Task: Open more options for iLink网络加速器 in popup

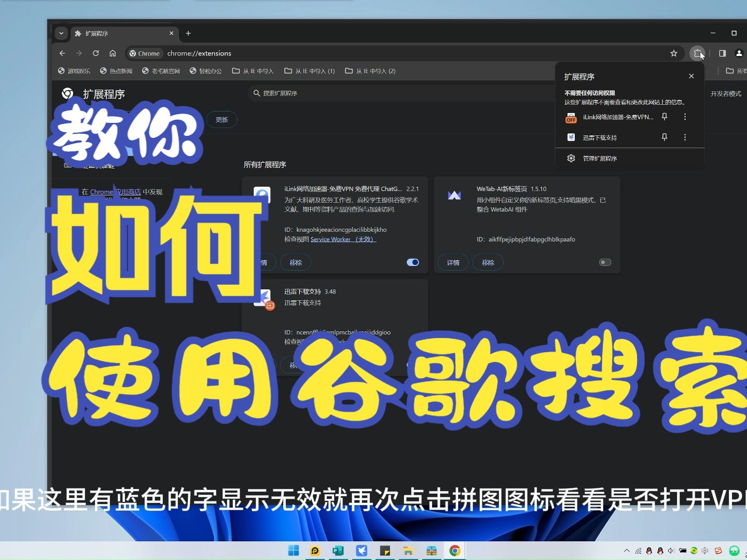Action: coord(685,117)
